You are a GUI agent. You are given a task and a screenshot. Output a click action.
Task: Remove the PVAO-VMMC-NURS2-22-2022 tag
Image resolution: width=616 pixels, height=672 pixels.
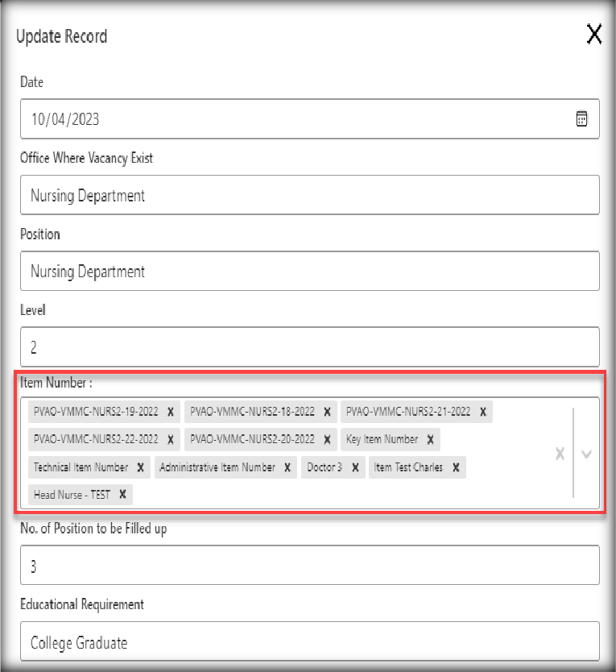171,440
